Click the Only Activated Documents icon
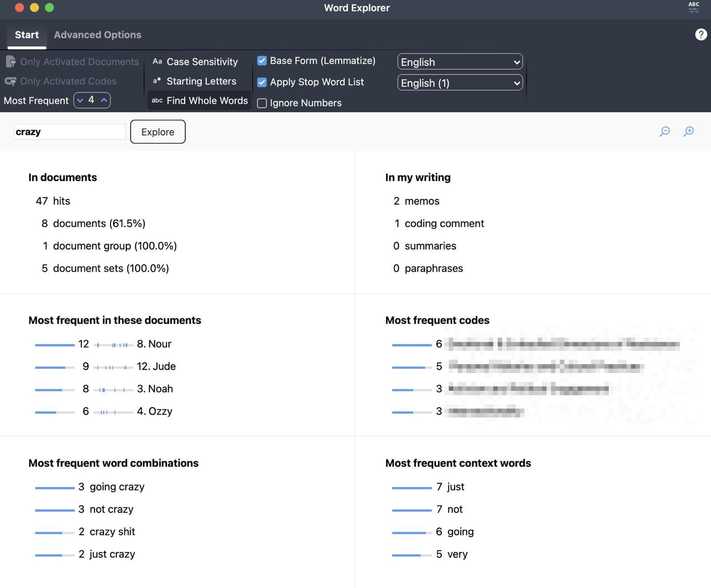The image size is (711, 588). click(x=11, y=62)
